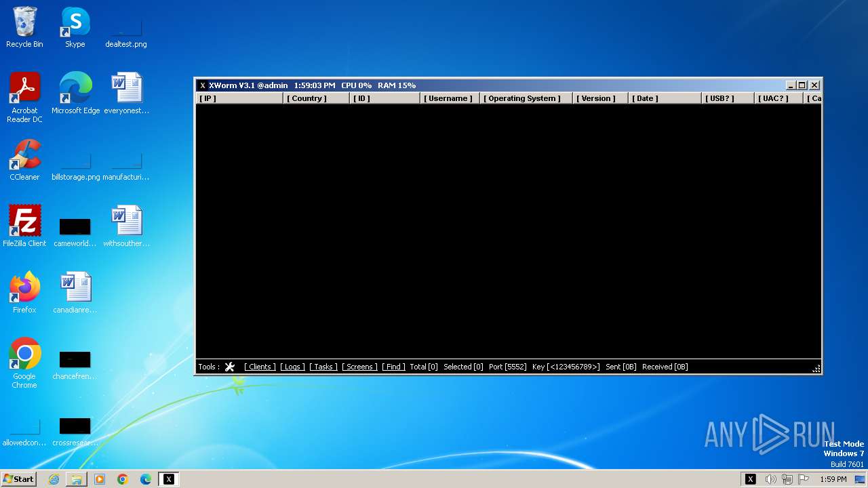Click the Received [0B] status text
868x488 pixels.
665,367
